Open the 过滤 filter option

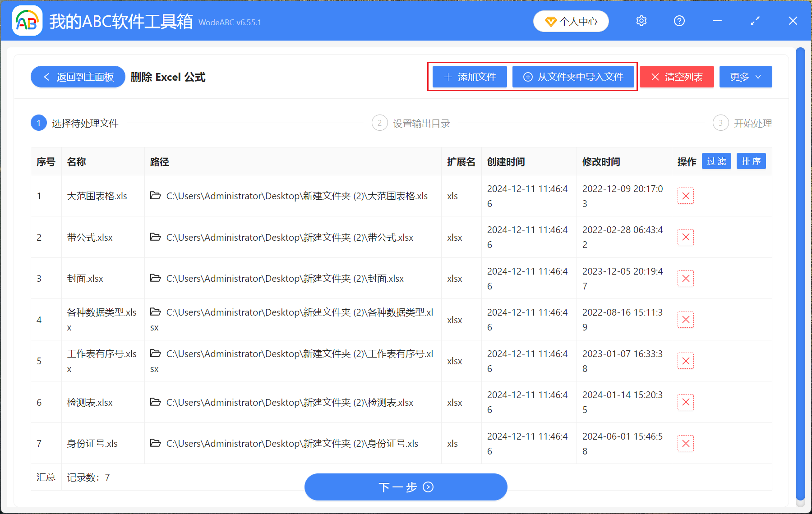[716, 161]
